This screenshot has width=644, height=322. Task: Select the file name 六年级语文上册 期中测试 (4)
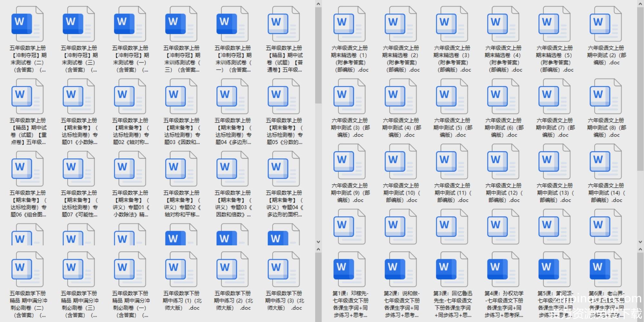(x=401, y=128)
